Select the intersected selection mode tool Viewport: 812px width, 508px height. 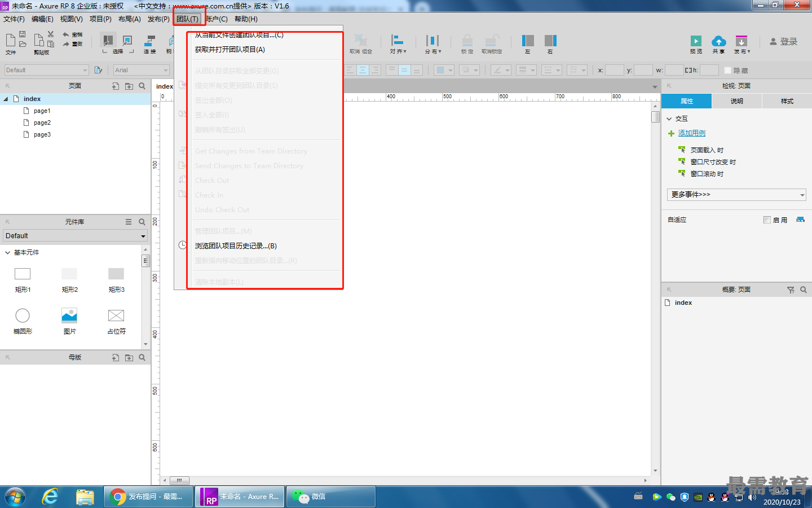(107, 40)
